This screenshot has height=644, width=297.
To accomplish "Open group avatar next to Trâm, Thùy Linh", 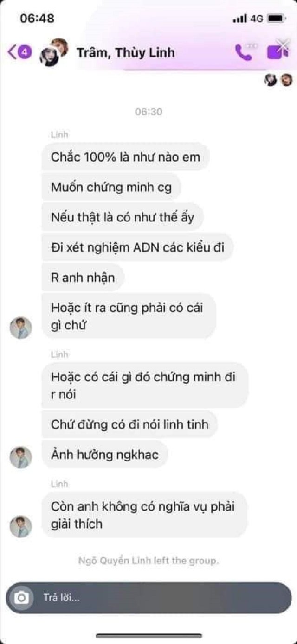I will (54, 52).
